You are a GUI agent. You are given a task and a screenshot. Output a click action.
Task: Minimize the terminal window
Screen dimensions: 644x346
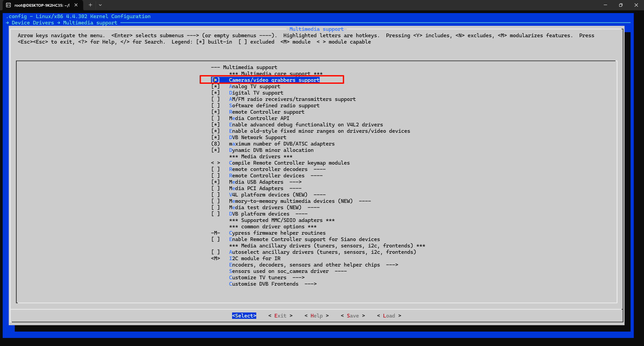tap(605, 5)
